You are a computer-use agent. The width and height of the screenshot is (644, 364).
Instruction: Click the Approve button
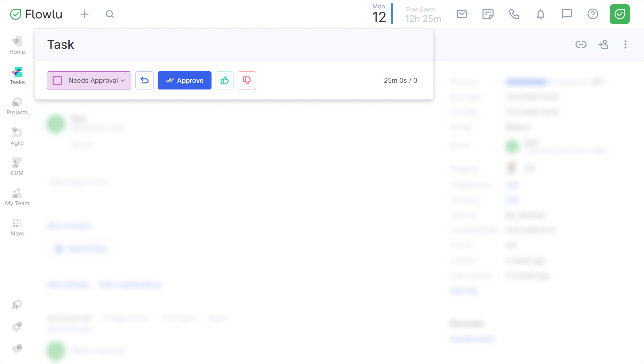coord(185,80)
